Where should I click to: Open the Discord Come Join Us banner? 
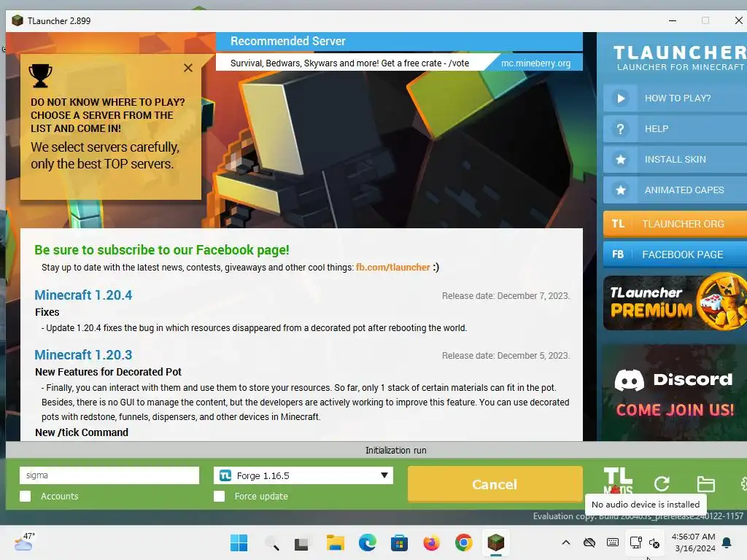(675, 393)
